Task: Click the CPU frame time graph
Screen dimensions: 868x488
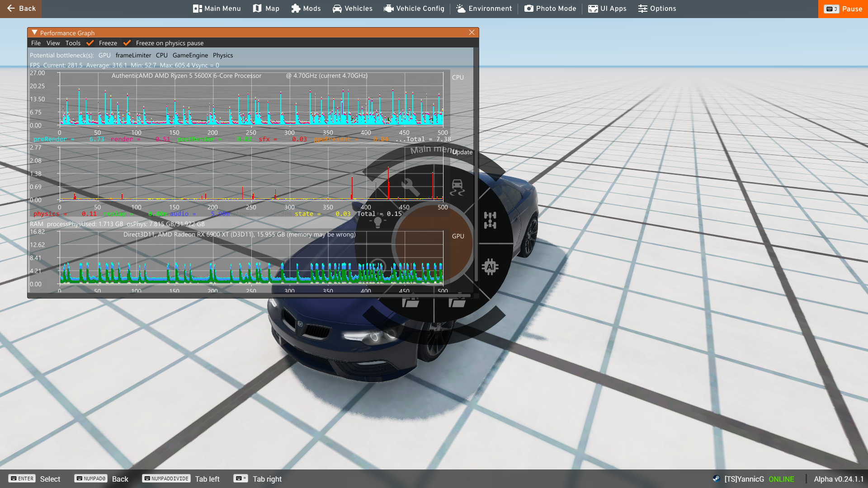Action: (x=251, y=99)
